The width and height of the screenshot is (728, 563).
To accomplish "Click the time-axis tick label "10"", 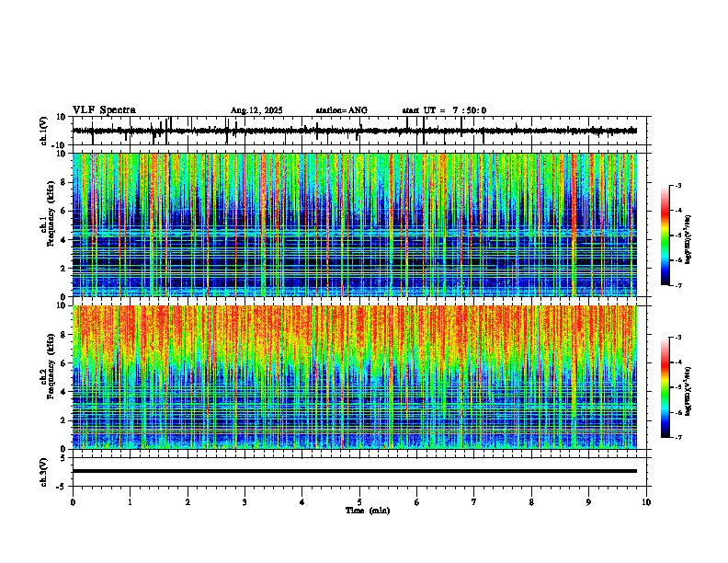I will (646, 502).
